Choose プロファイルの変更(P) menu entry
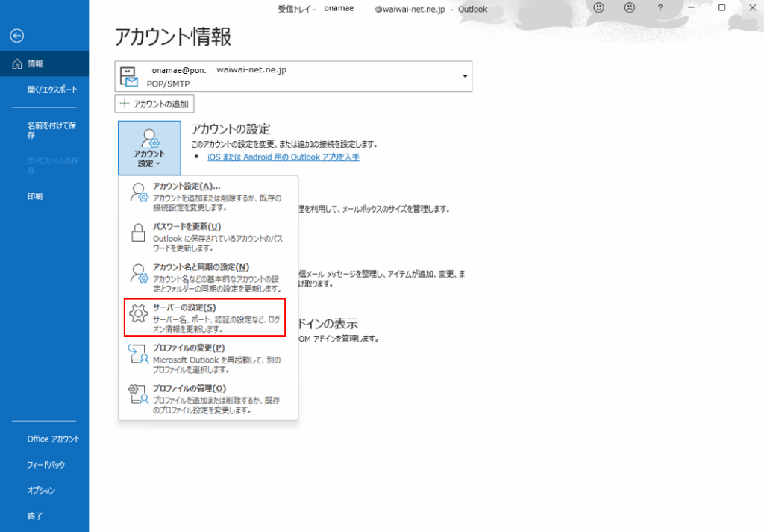The width and height of the screenshot is (764, 532). [x=208, y=359]
